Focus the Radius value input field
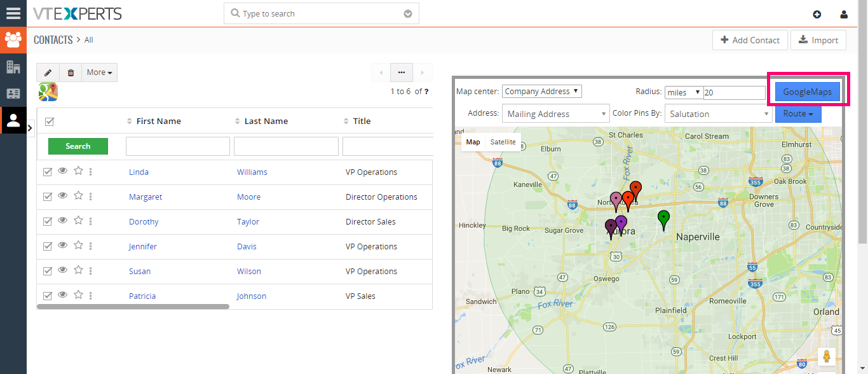Screen dimensions: 868x374 [734, 92]
